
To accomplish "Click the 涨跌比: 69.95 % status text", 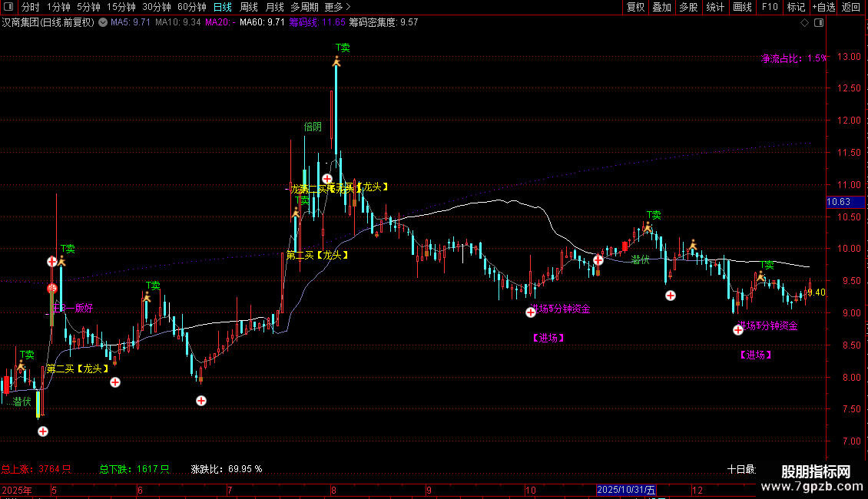I will click(x=227, y=469).
